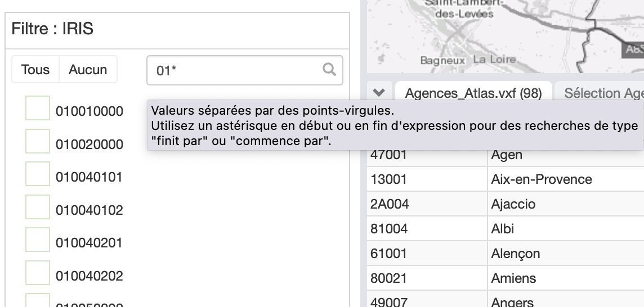Click the Amiens row with code 80021
The height and width of the screenshot is (307, 644).
[513, 278]
